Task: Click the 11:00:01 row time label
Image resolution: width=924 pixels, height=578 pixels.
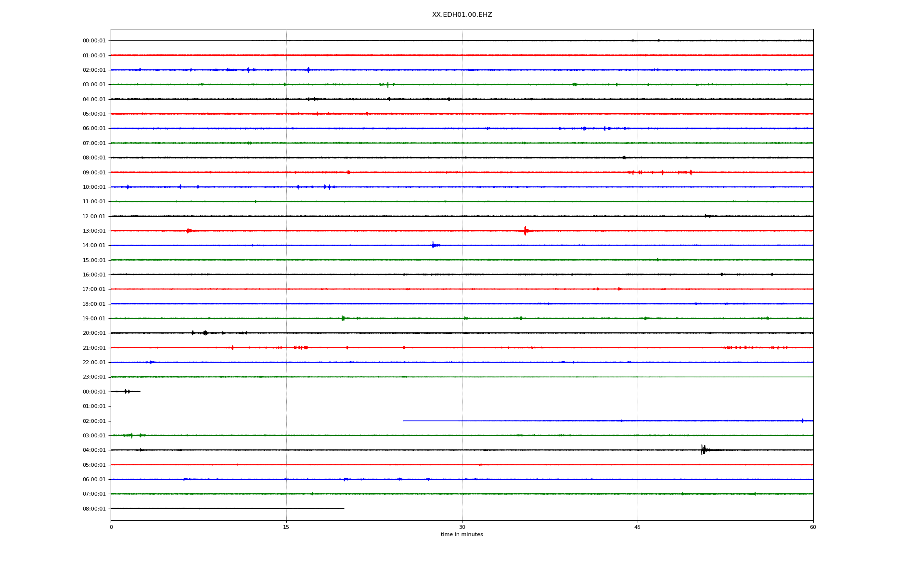Action: [94, 202]
